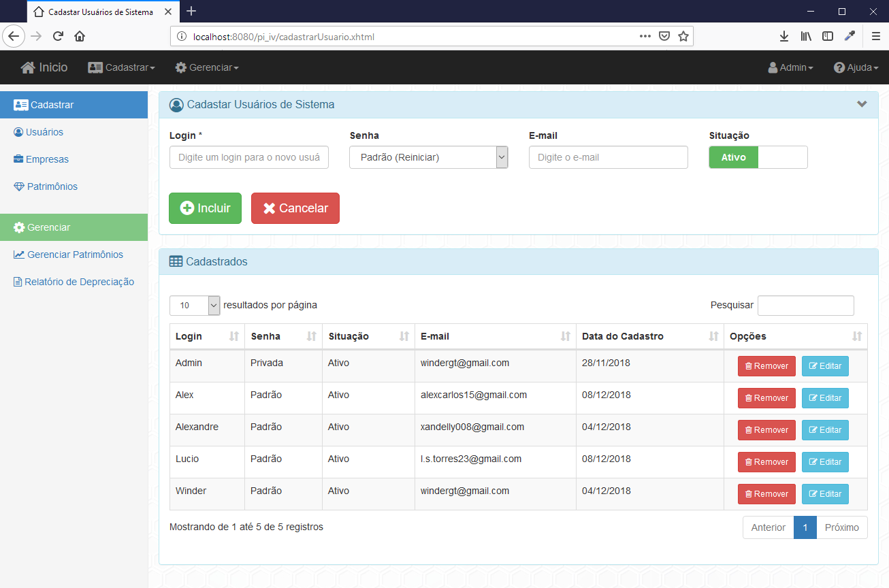Sort by Data do Cadastro column arrows

tap(713, 336)
